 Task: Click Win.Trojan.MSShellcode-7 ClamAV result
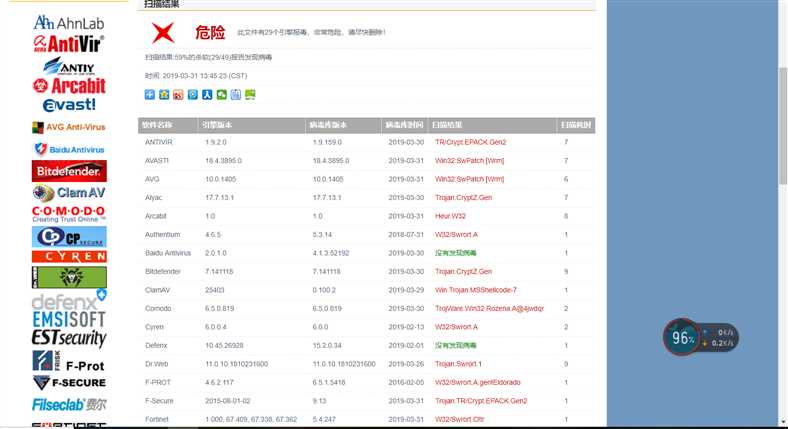(x=475, y=290)
